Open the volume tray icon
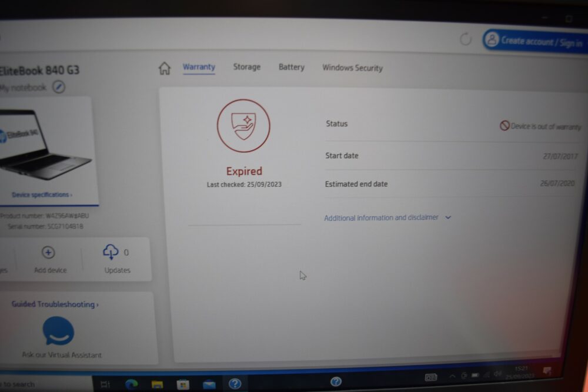 coord(497,374)
